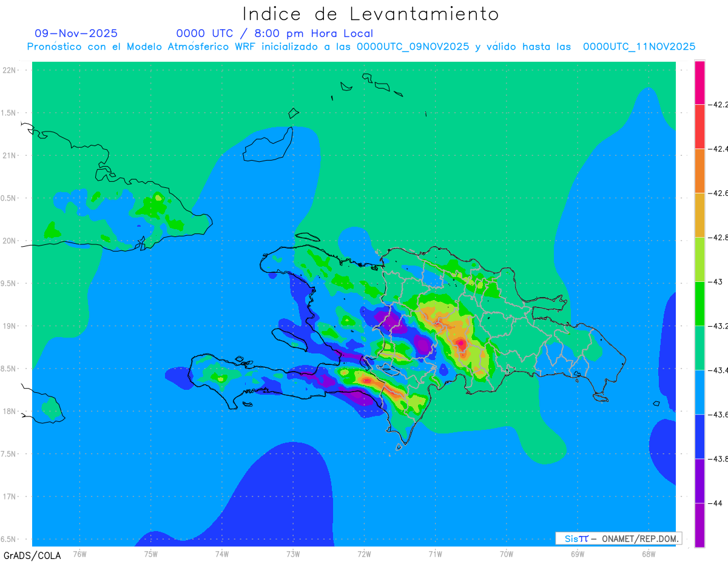728x562 pixels.
Task: Click the "74W" longitude label
Action: tap(221, 554)
